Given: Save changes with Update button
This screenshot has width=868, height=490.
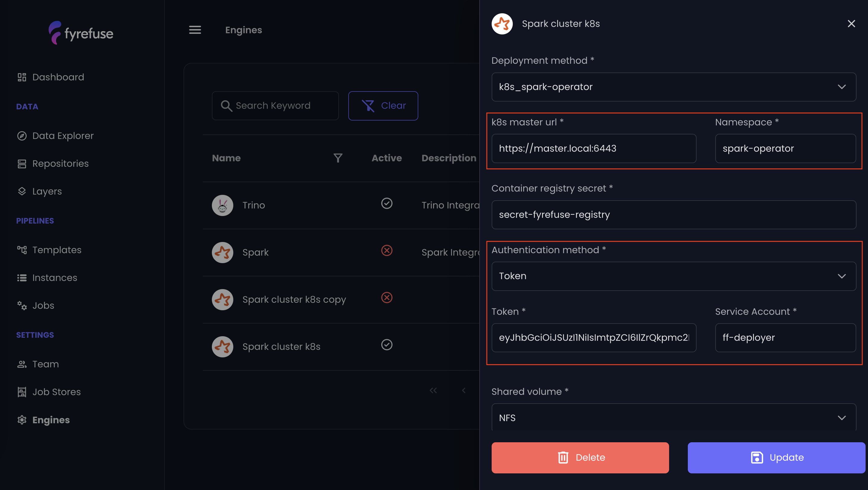Looking at the screenshot, I should pyautogui.click(x=776, y=458).
